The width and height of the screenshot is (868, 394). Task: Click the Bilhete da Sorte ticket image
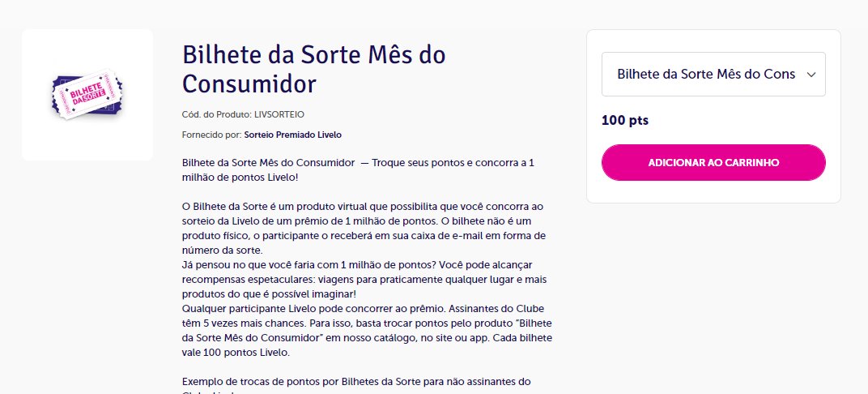tap(87, 94)
